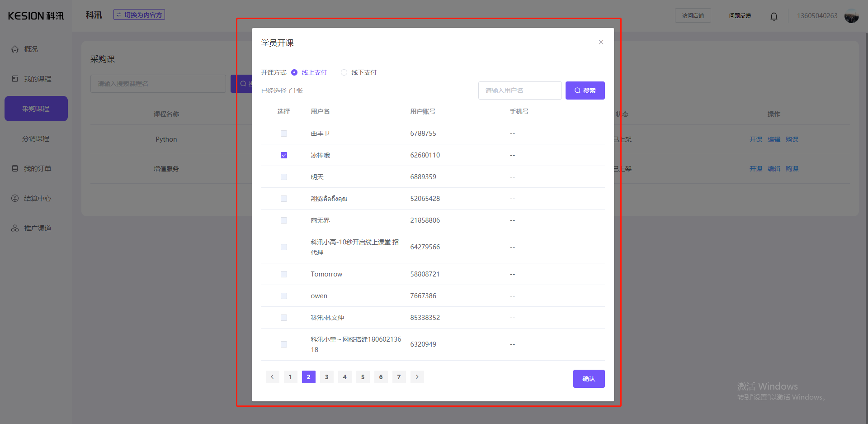Select the 我的课程 sidebar icon
Viewport: 868px width, 424px height.
15,79
